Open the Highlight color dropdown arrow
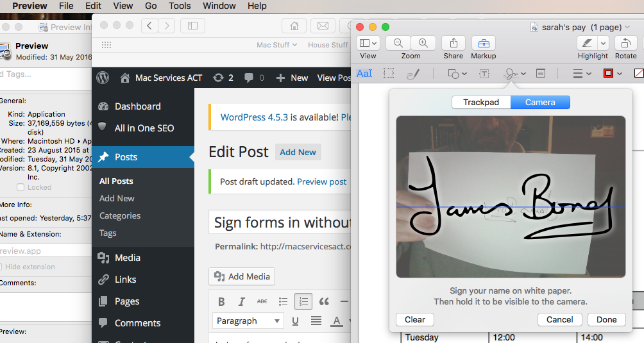Screen dimensions: 644x343 (603, 44)
